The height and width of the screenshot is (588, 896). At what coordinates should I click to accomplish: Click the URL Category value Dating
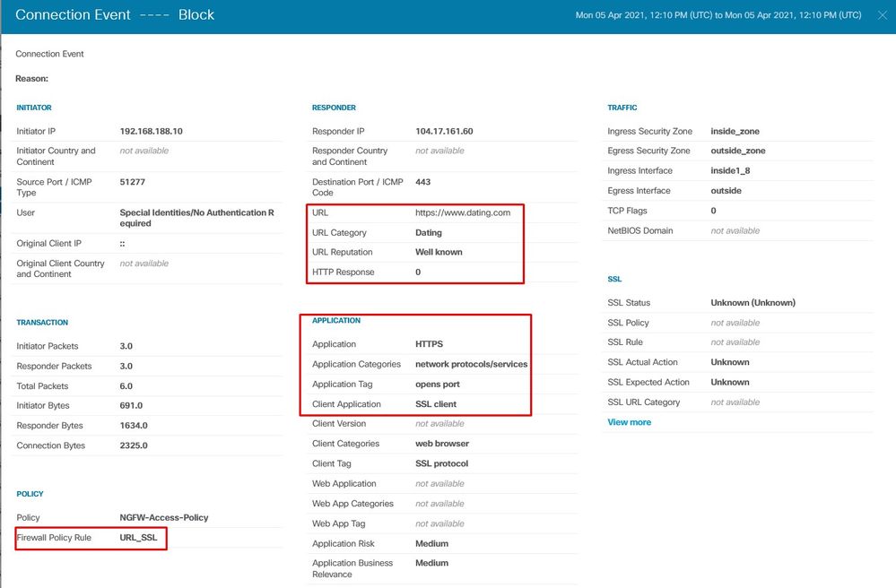click(429, 233)
